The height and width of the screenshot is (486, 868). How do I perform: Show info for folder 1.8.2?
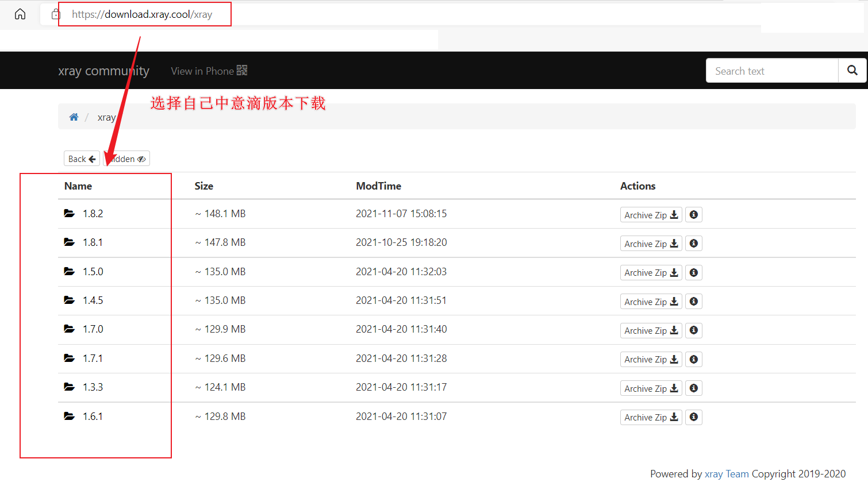(694, 215)
